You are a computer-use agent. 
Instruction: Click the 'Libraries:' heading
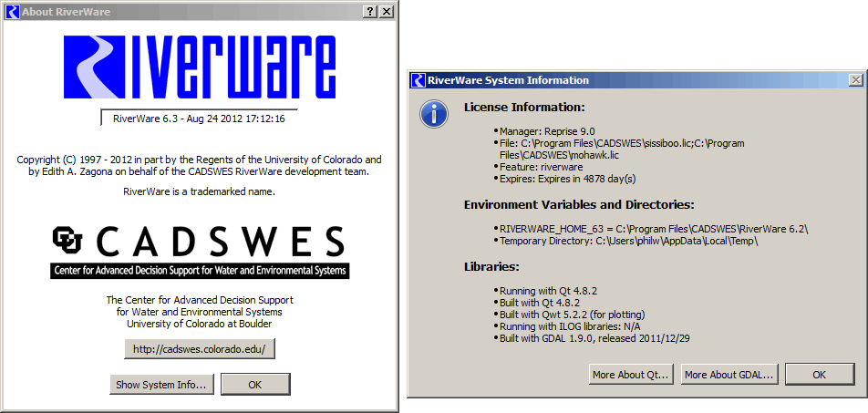491,267
